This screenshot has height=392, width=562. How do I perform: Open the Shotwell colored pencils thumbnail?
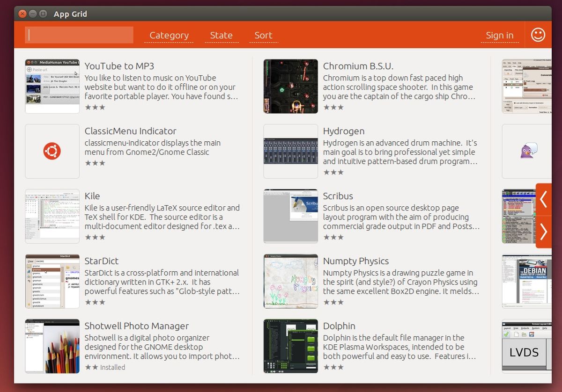click(x=52, y=346)
